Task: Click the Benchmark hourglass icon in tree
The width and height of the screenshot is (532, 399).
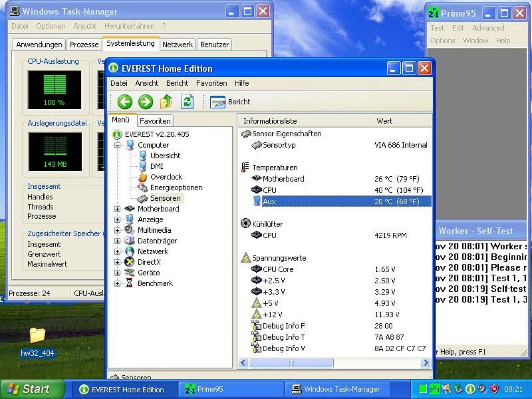Action: (x=129, y=283)
